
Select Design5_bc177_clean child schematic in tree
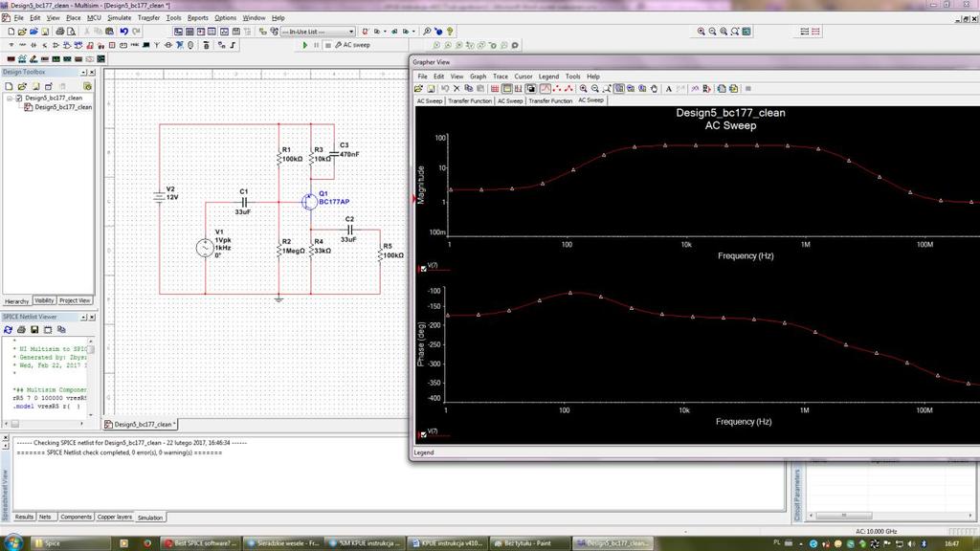coord(62,107)
